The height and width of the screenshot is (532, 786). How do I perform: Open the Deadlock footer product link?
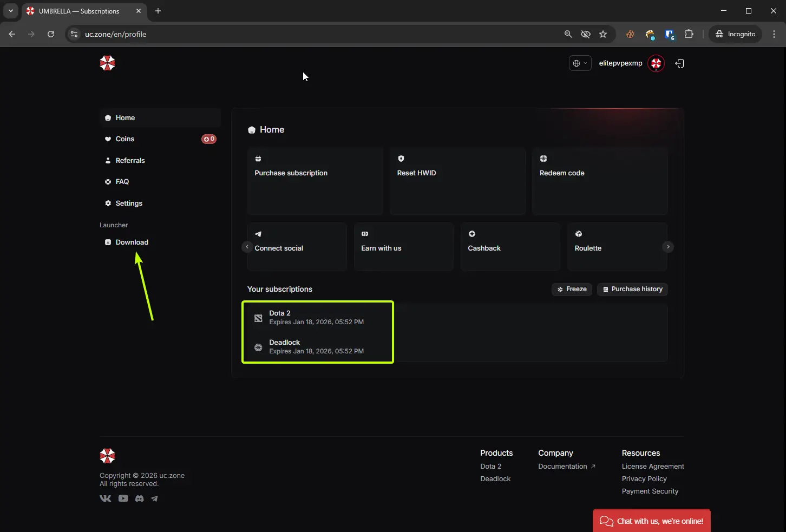495,479
